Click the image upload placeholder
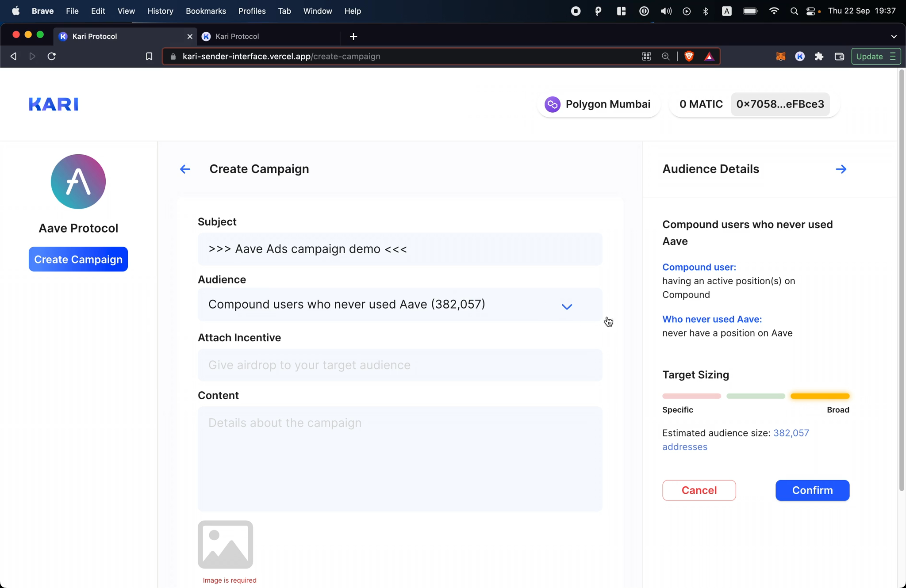This screenshot has height=588, width=906. pos(225,544)
